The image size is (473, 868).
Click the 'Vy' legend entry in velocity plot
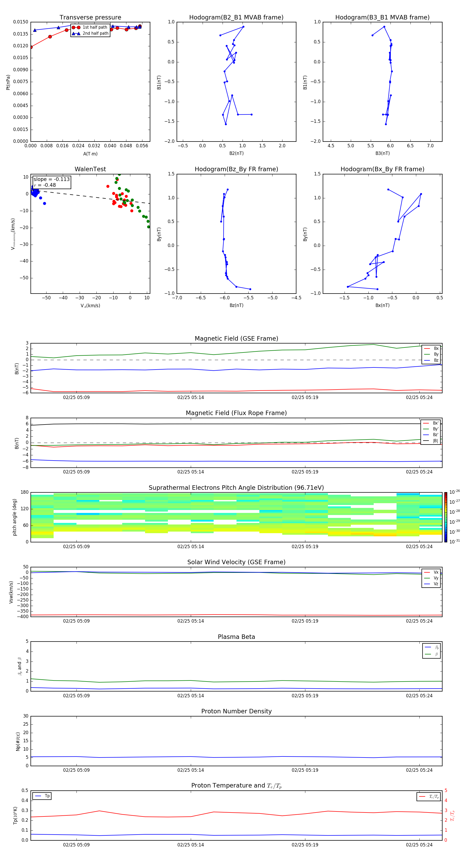point(431,578)
